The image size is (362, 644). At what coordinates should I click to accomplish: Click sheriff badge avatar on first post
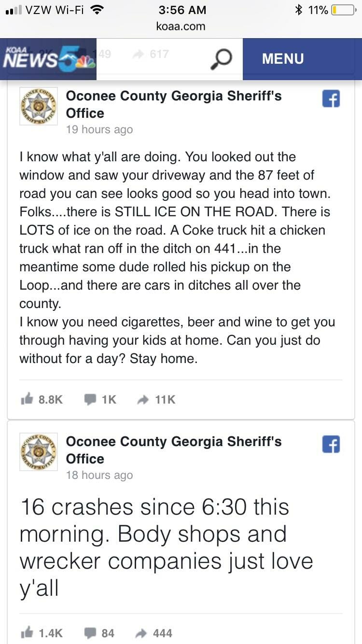coord(39,106)
